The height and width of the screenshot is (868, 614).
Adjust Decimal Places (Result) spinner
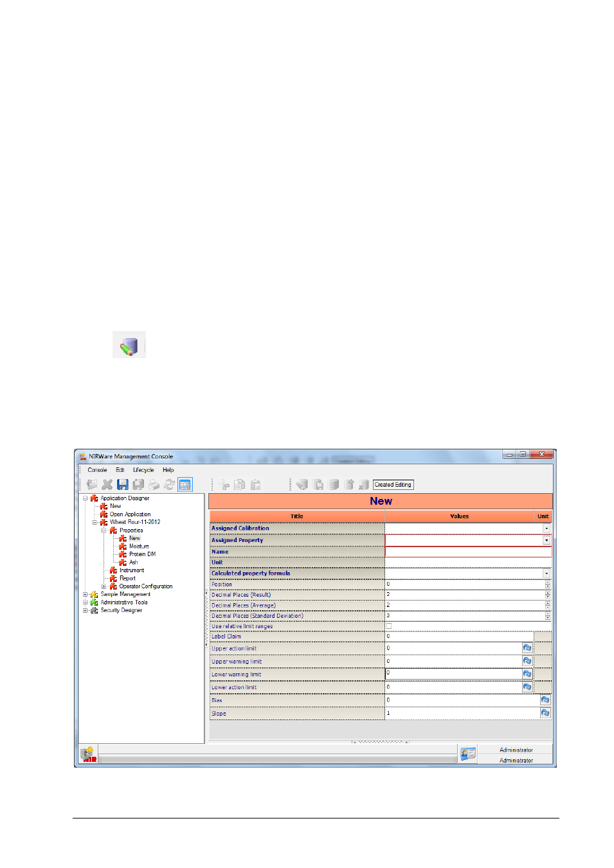pyautogui.click(x=548, y=595)
